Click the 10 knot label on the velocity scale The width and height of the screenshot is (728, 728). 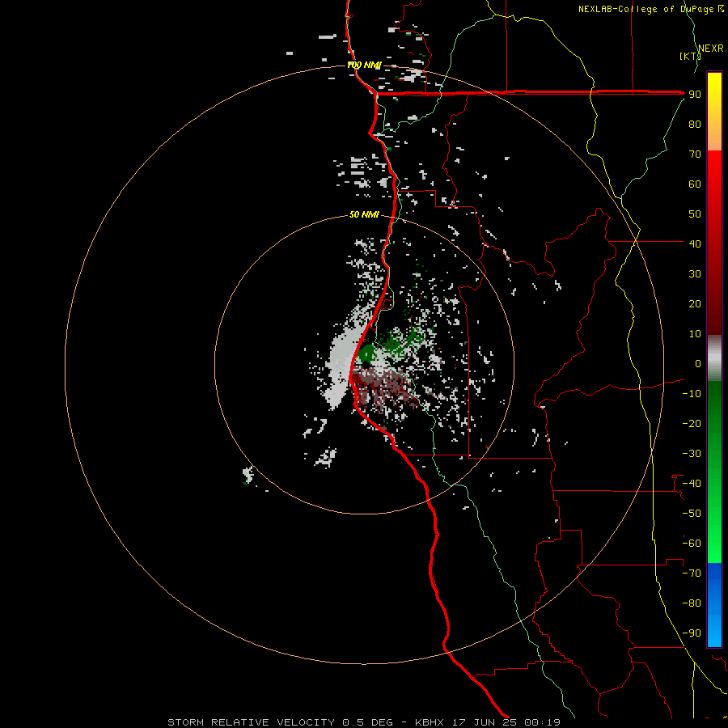[x=695, y=334]
